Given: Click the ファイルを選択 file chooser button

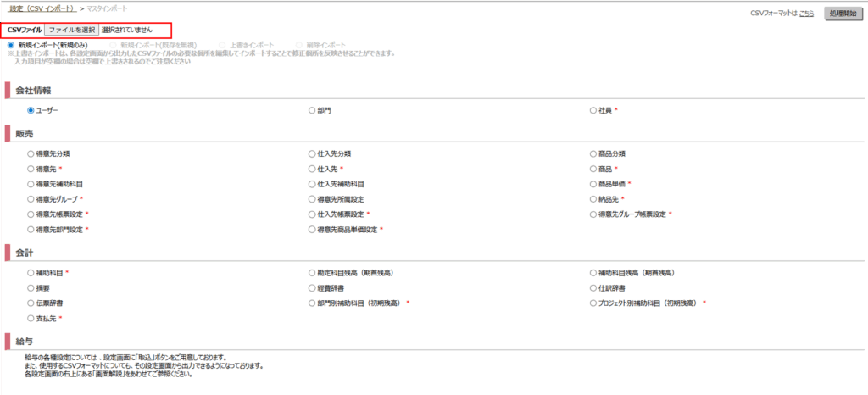Looking at the screenshot, I should point(71,30).
